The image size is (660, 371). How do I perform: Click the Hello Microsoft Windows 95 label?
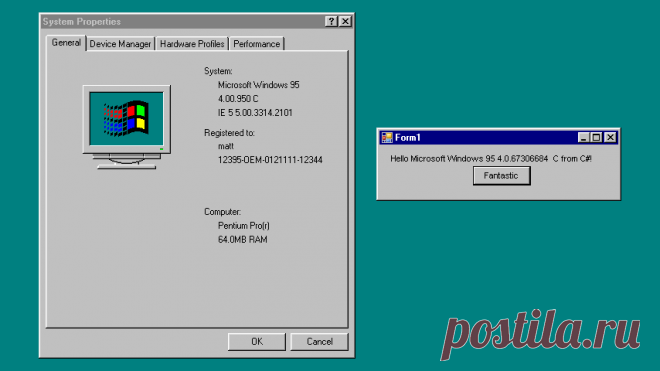pyautogui.click(x=491, y=159)
